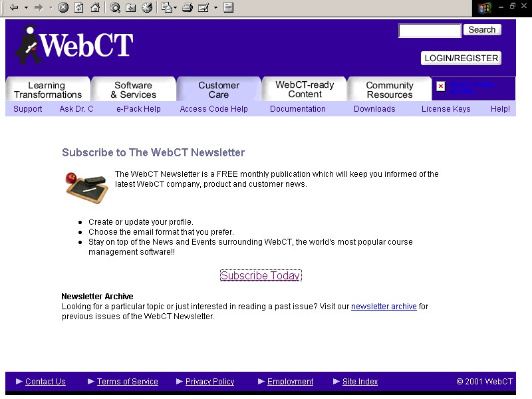Click the Print icon in toolbar
This screenshot has width=532, height=399.
pos(188,7)
